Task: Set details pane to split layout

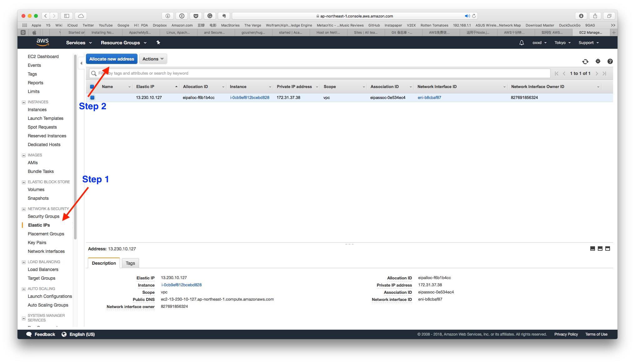Action: click(x=600, y=248)
